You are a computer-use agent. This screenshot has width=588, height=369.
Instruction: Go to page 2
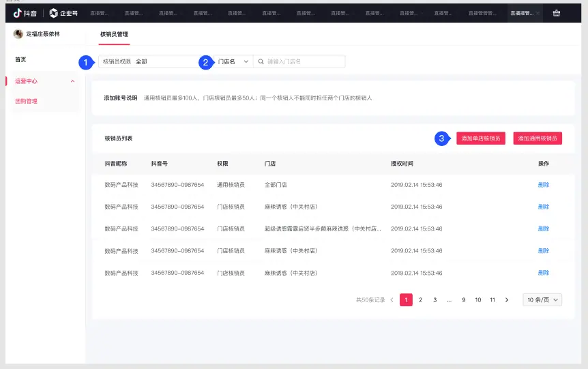(x=420, y=300)
